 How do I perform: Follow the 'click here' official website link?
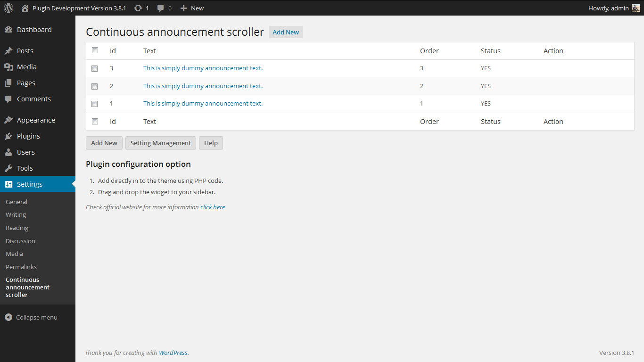click(213, 207)
